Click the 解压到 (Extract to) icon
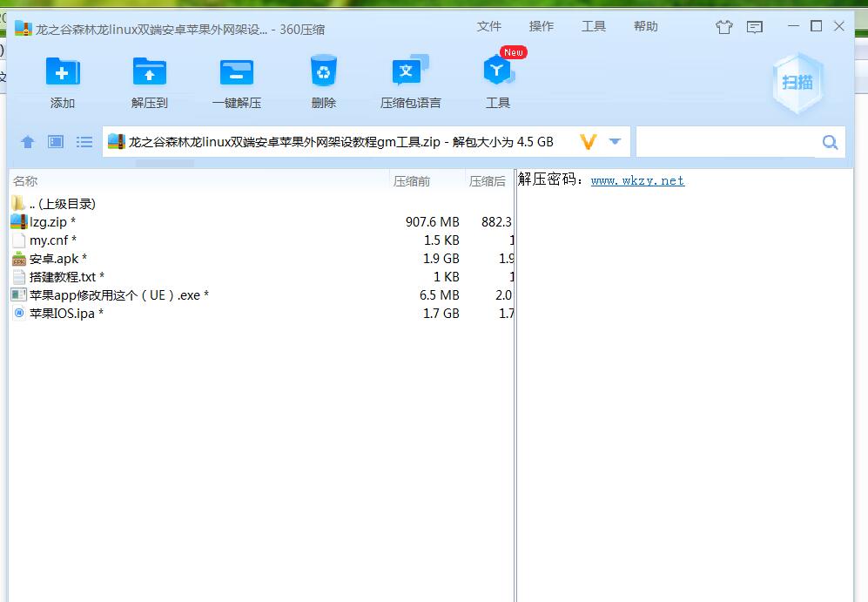Image resolution: width=868 pixels, height=602 pixels. [149, 72]
